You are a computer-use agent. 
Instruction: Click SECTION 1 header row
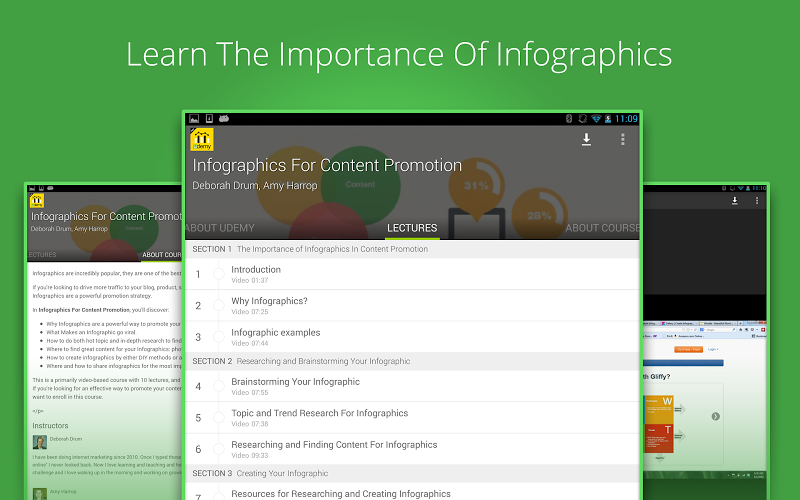pos(412,249)
